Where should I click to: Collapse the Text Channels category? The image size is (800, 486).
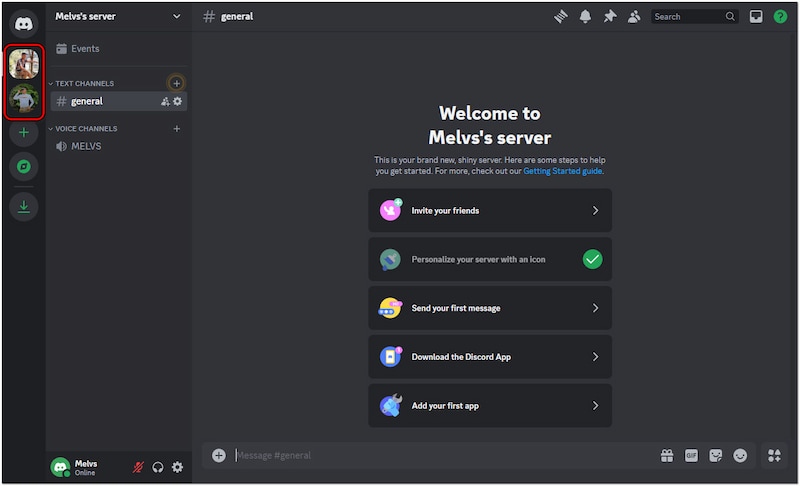[x=85, y=83]
